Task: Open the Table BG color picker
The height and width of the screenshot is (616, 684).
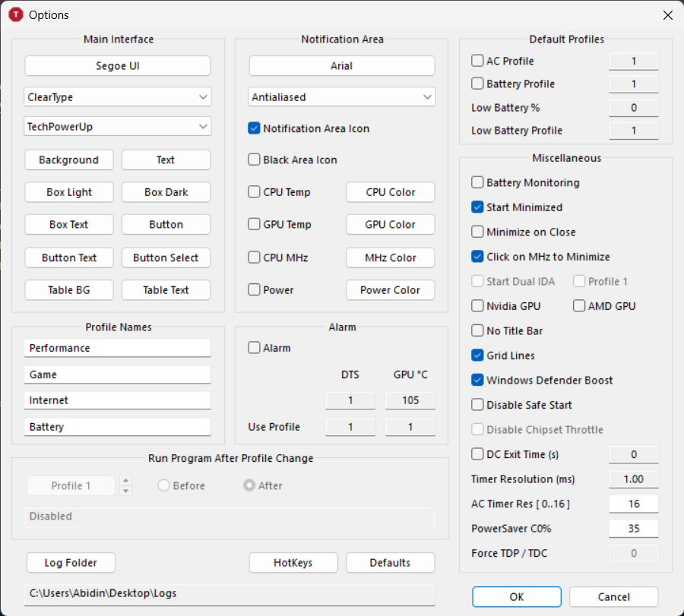Action: pyautogui.click(x=69, y=290)
